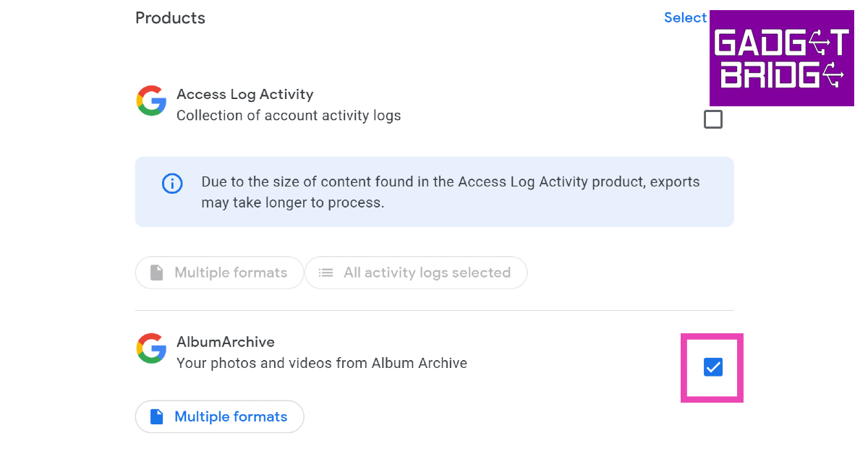Click the Google logo beside Access Log Activity
This screenshot has width=868, height=454.
[151, 100]
